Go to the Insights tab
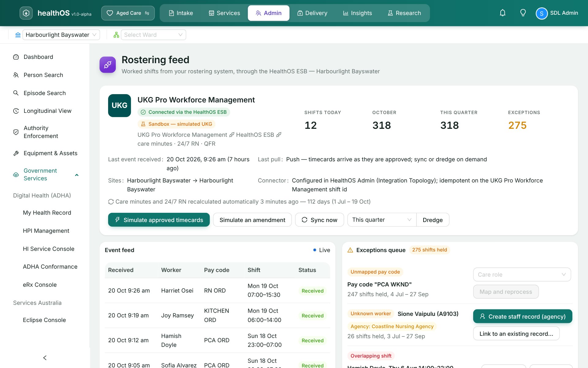Screen dimensions: 588x368 click(x=357, y=13)
